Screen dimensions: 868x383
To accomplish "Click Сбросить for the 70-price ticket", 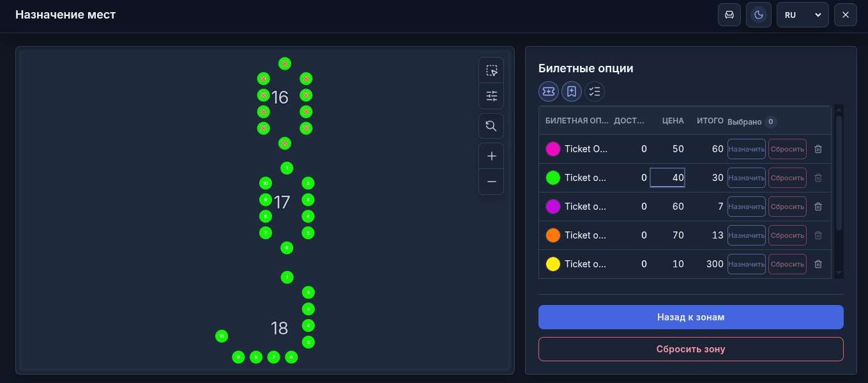I will click(788, 235).
